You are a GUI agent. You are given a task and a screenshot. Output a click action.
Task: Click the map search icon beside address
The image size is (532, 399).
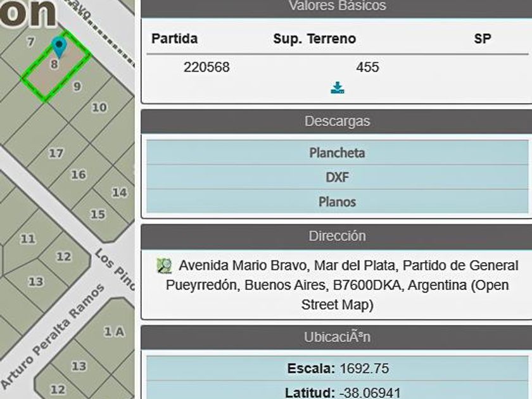pos(164,265)
